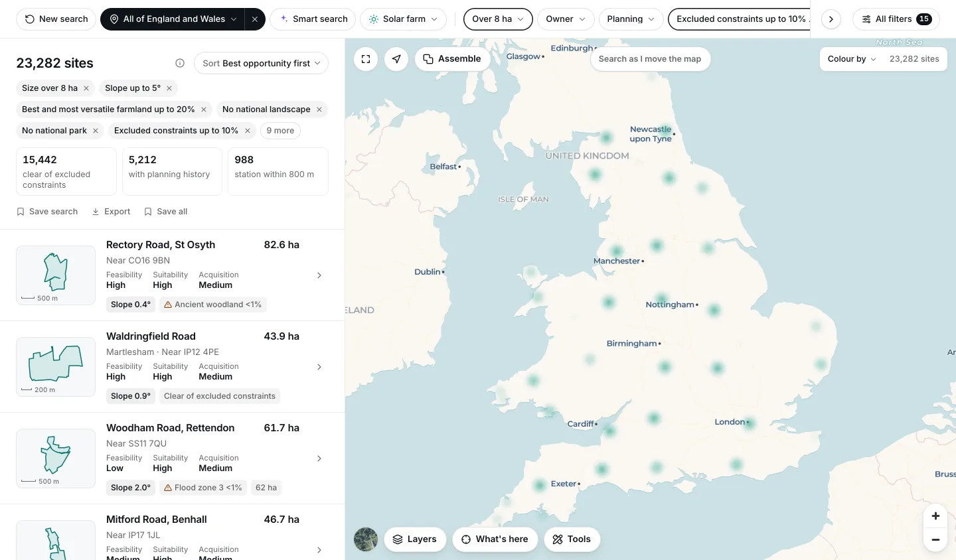Show more filters with right arrow
Screen dimensions: 956x560
coord(831,19)
